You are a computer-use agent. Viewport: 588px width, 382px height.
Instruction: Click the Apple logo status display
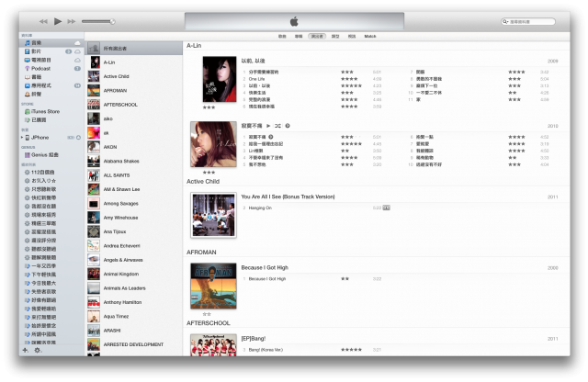pos(294,21)
